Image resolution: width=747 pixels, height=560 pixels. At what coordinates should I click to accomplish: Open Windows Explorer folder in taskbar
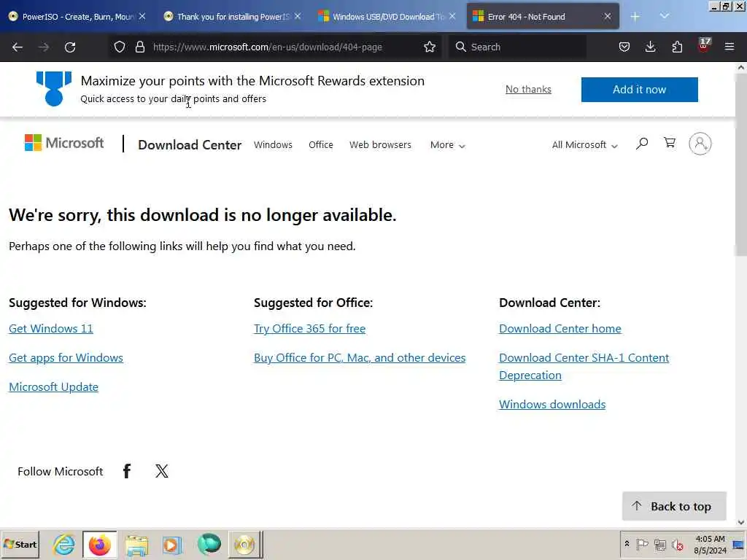click(x=136, y=544)
